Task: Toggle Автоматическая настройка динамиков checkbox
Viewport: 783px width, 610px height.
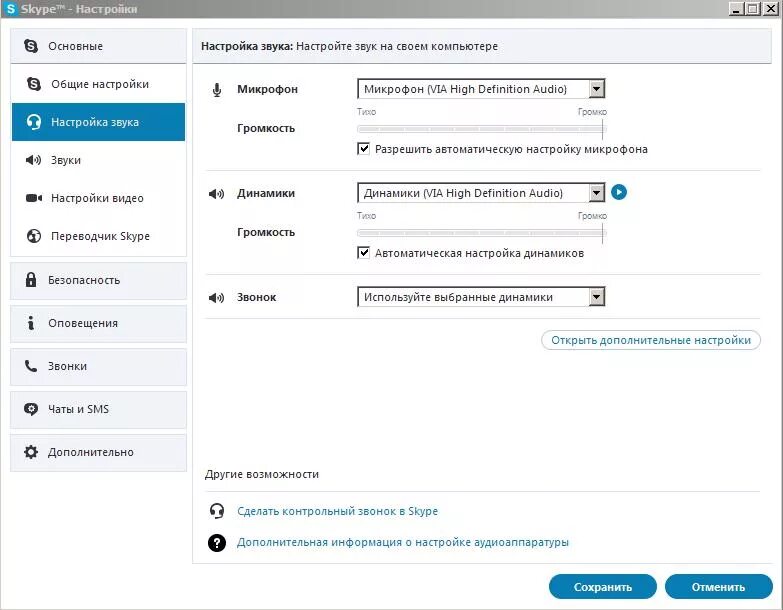Action: pos(364,252)
